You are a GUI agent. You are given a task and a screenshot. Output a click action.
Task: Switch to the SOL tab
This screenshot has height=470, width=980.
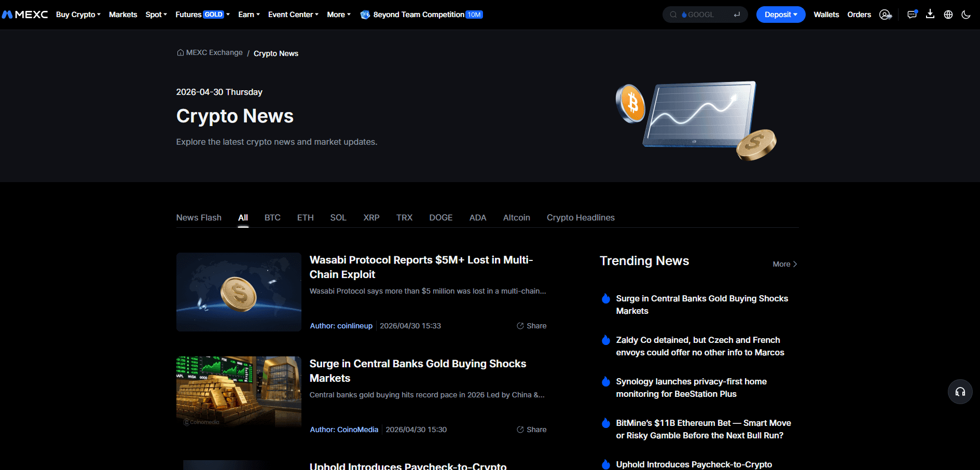(x=338, y=217)
